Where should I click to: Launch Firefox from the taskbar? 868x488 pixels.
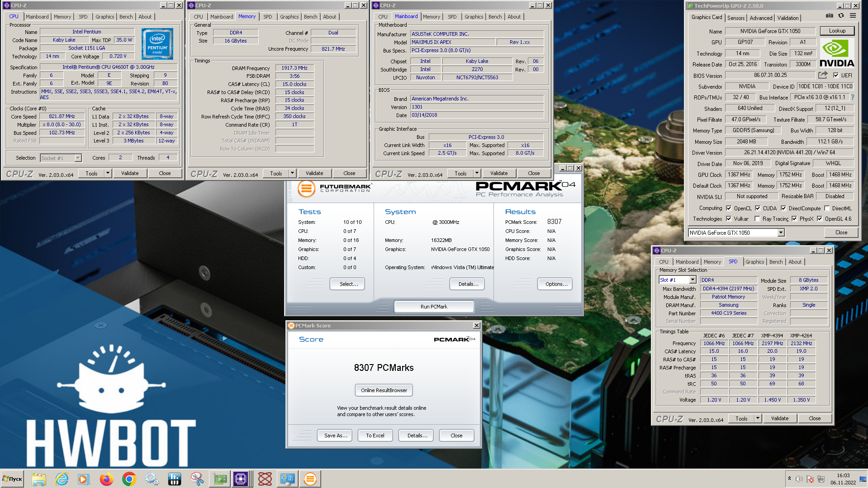(106, 479)
